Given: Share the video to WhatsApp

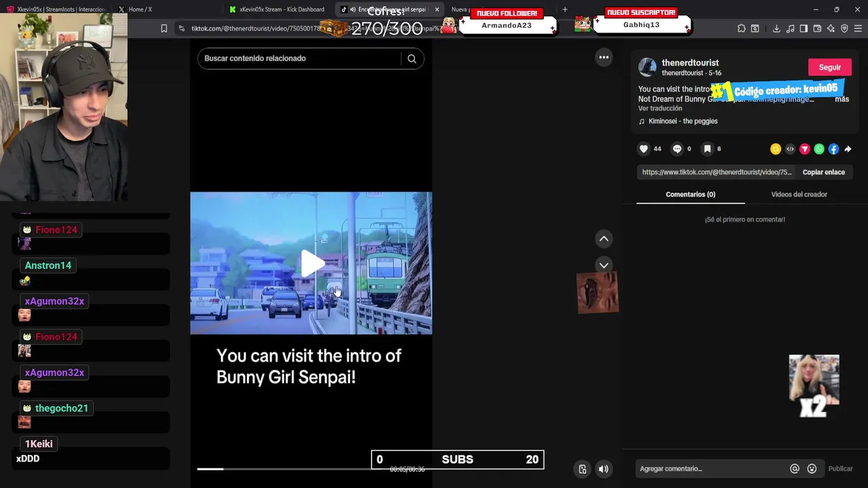Looking at the screenshot, I should [x=819, y=149].
